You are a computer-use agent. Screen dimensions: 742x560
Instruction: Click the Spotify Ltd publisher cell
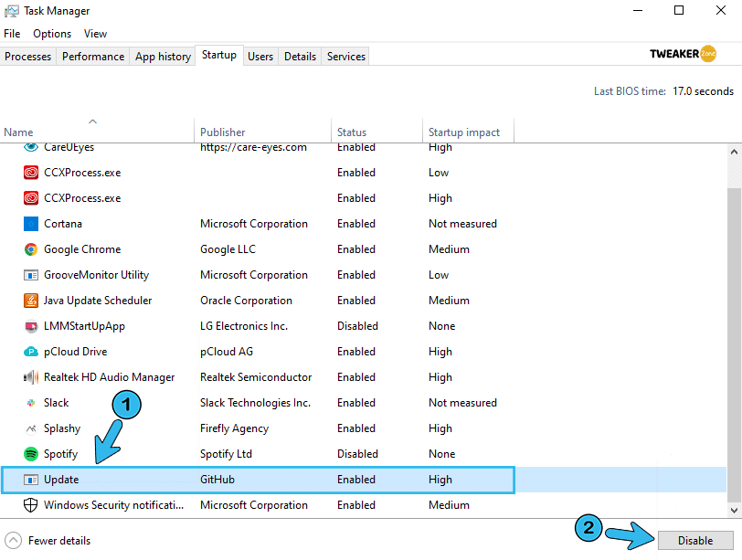click(x=226, y=454)
